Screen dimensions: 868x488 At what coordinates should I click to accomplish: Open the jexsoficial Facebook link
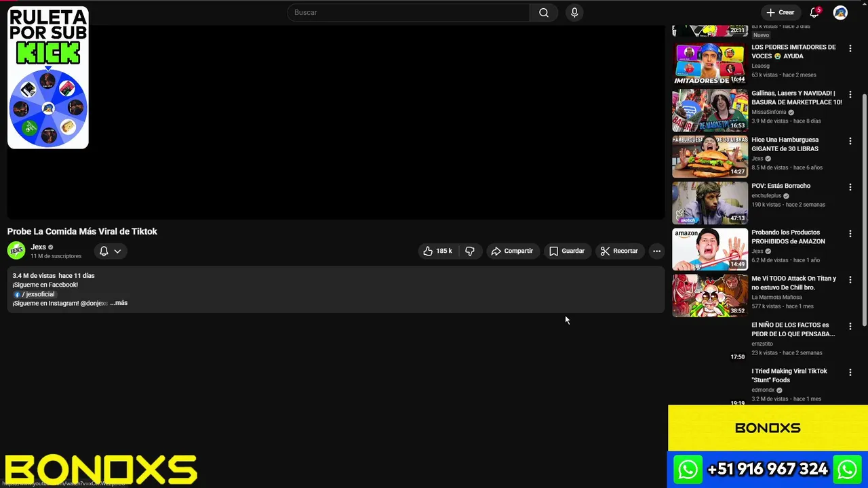[x=34, y=294]
